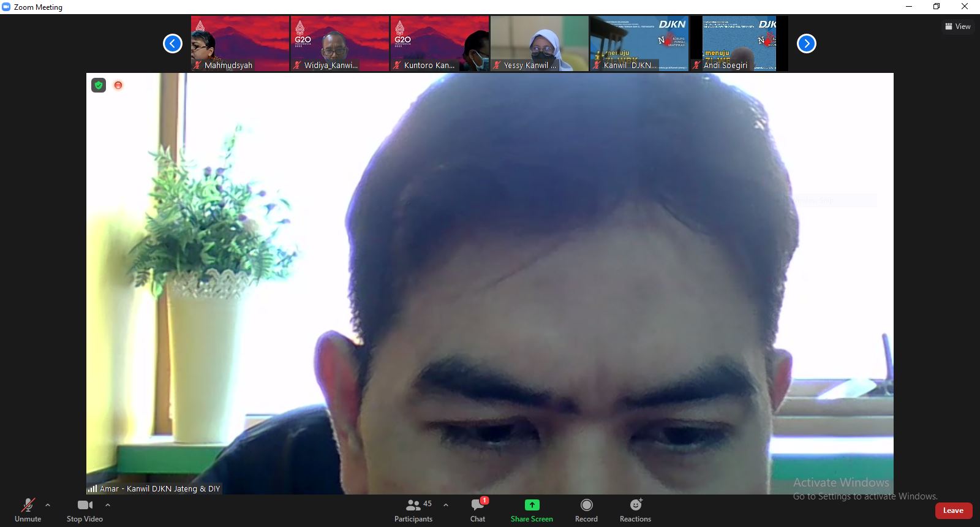
Task: Select Yessy Kanwil video thumbnail
Action: (x=540, y=44)
